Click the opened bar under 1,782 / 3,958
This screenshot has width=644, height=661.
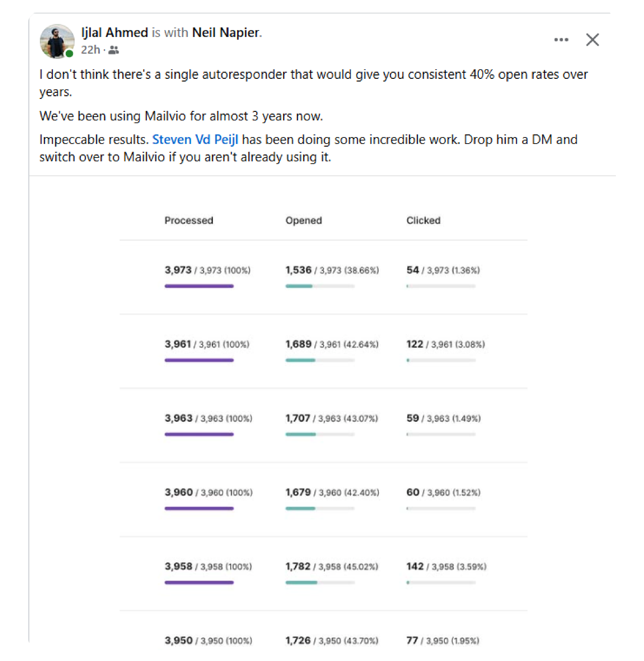[x=320, y=582]
